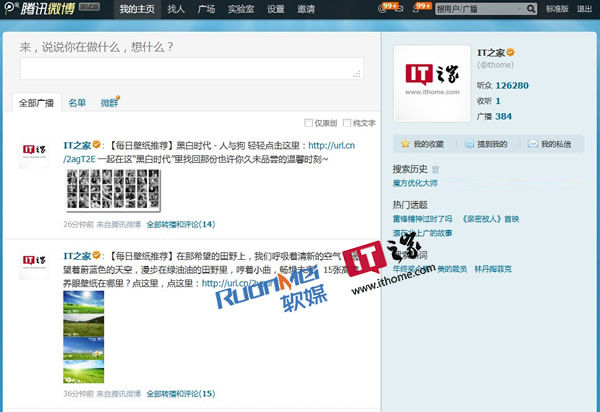Click the IT之家 avatar on the 田野 wallpaper post
This screenshot has height=412, width=600.
[x=34, y=264]
